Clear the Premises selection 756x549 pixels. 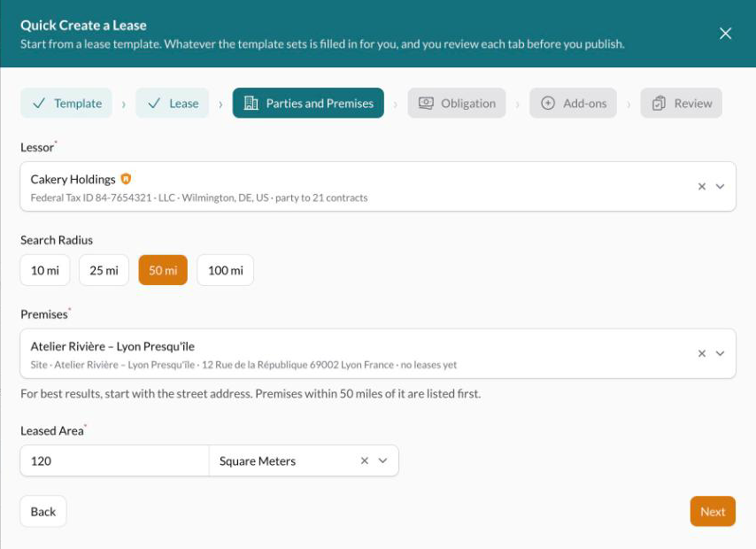click(702, 353)
